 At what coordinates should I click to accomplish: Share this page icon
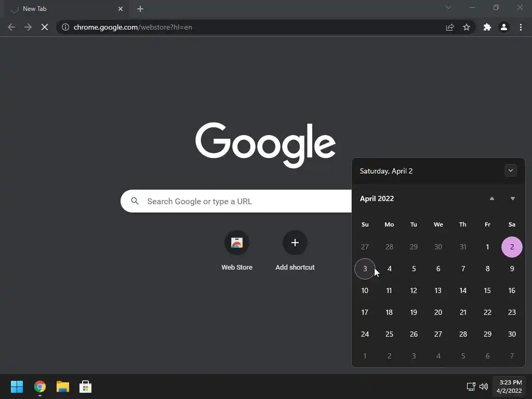pyautogui.click(x=450, y=27)
